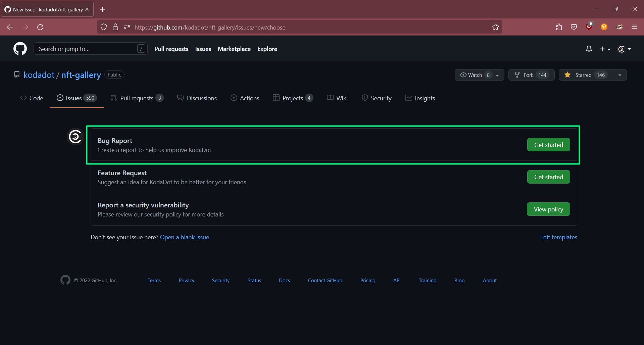Open the Firefox extensions puzzle icon
Screen dimensions: 644x345
pyautogui.click(x=559, y=27)
